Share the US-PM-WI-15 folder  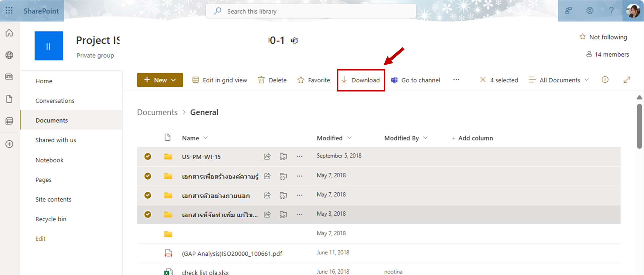[x=267, y=157]
